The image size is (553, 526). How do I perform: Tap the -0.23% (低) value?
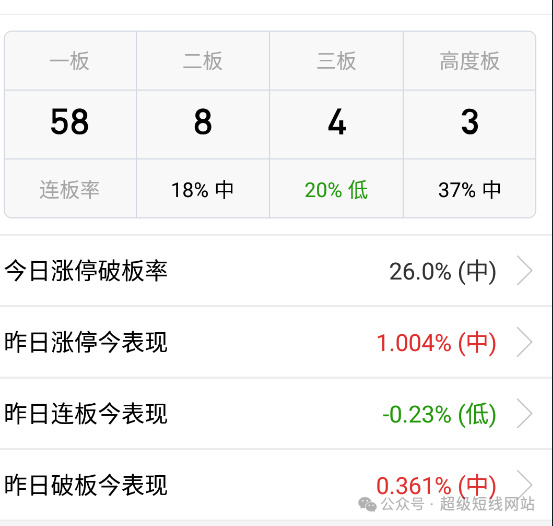pos(439,414)
